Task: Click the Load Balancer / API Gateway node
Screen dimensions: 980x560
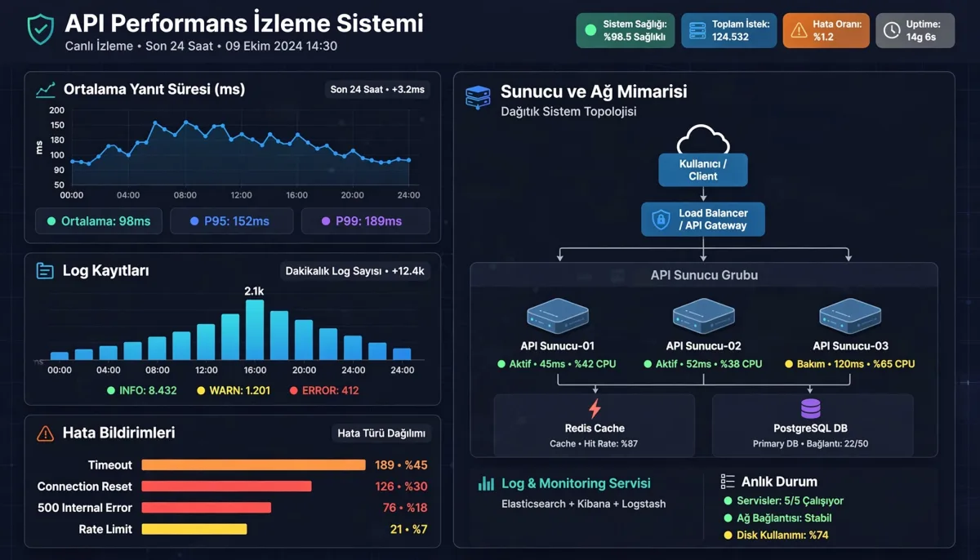Action: (x=703, y=219)
